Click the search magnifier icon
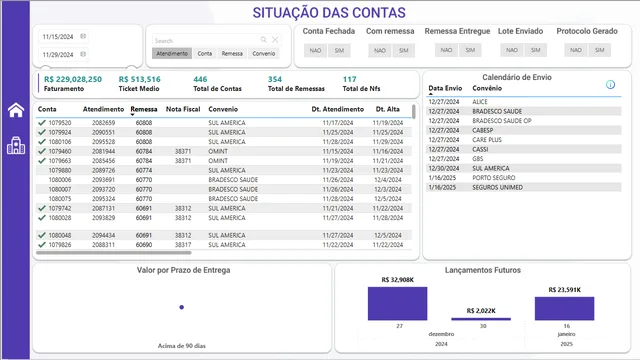This screenshot has width=640, height=360. tap(263, 40)
